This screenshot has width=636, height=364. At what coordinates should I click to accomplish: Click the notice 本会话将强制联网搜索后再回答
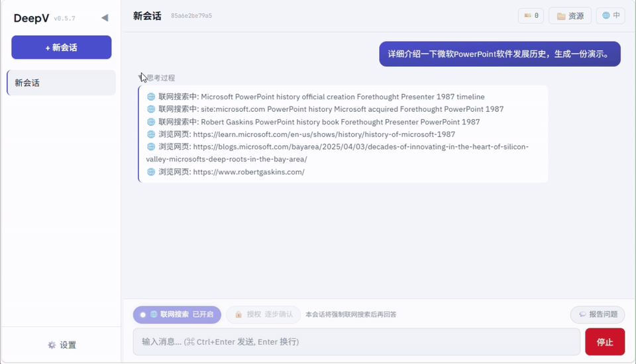pos(351,314)
